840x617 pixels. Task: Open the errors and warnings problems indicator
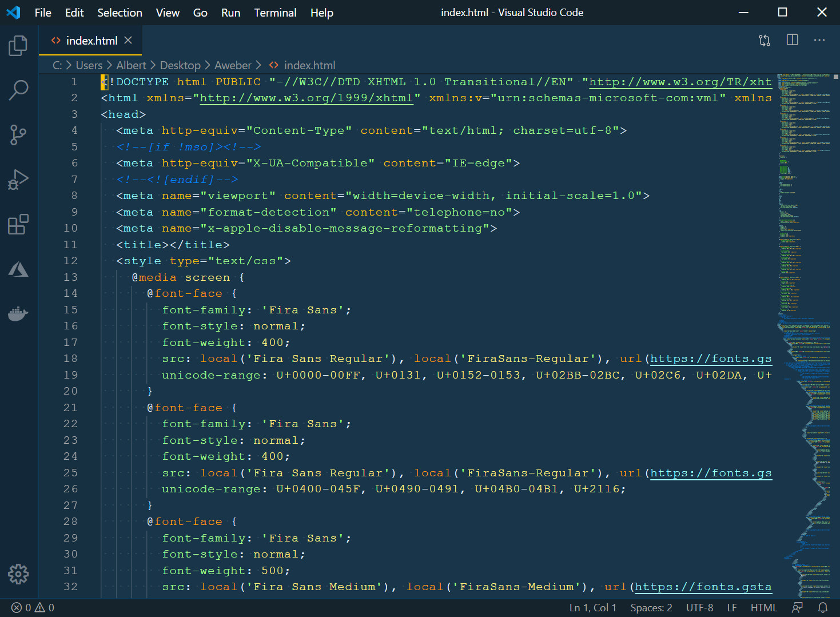click(33, 608)
